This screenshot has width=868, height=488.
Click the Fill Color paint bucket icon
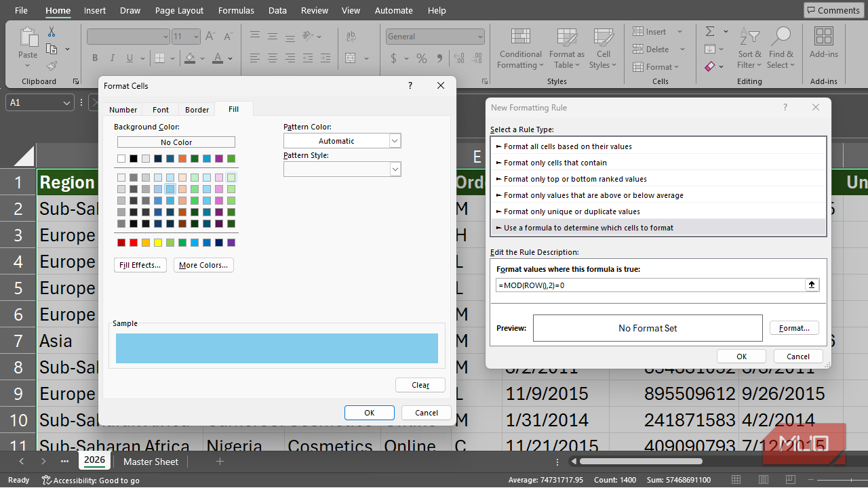(x=190, y=58)
